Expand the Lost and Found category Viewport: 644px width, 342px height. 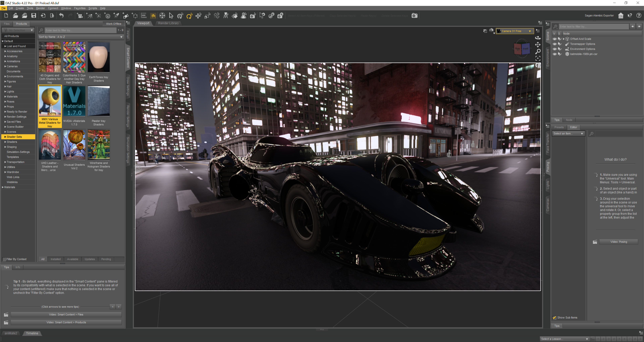5,46
